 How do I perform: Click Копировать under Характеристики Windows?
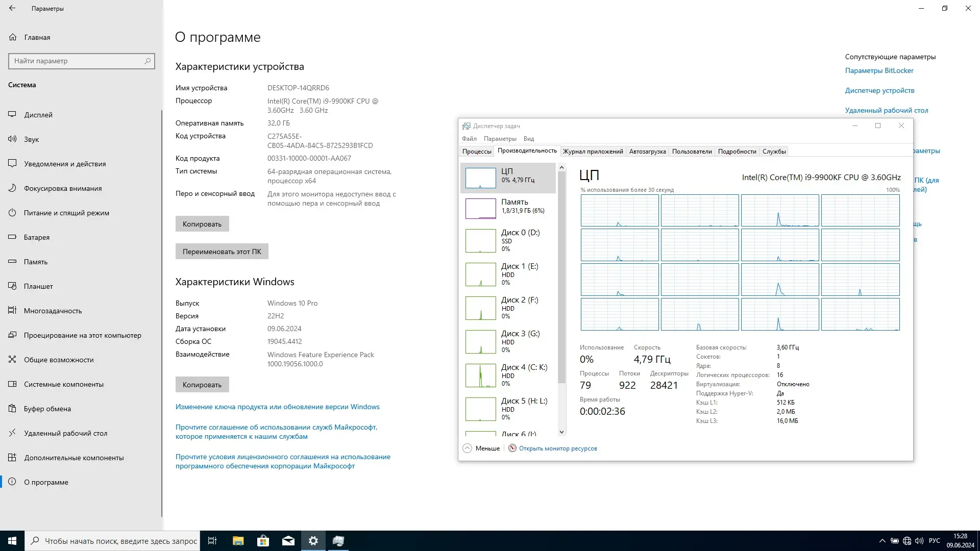click(x=202, y=384)
